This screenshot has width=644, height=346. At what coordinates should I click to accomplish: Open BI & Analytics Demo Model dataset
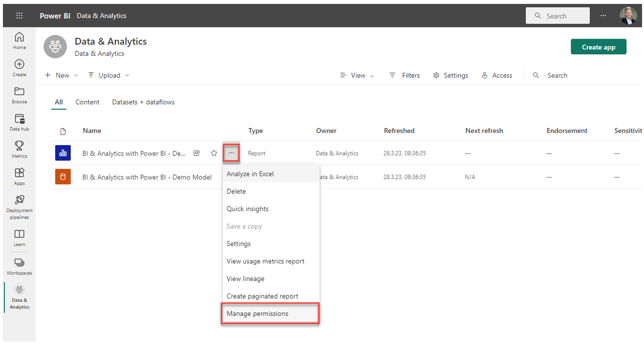coord(146,177)
